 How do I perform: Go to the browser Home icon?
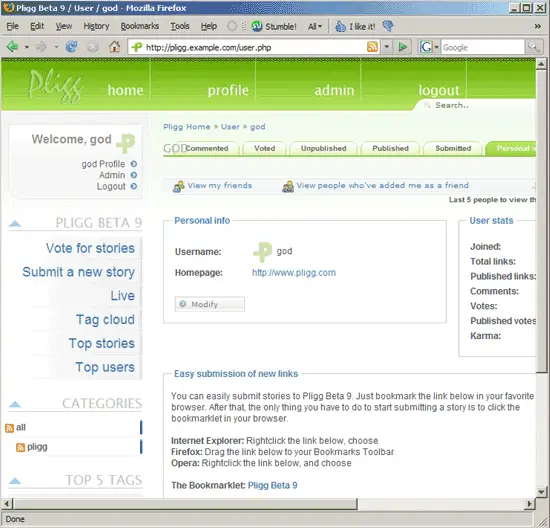(x=114, y=47)
